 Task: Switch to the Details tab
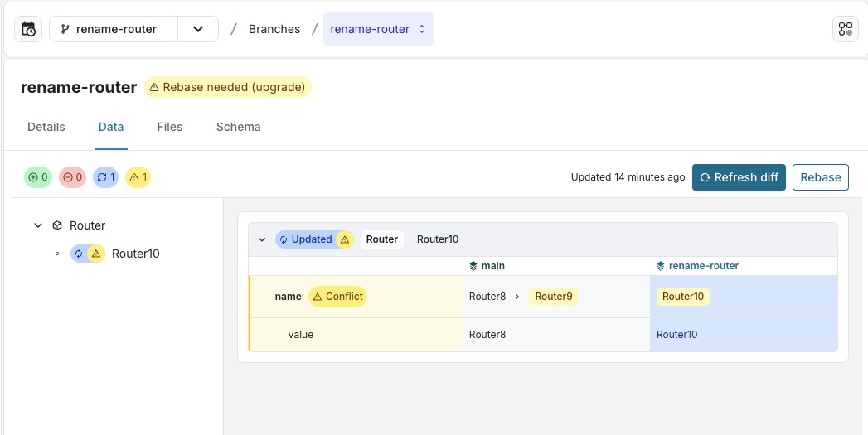(x=46, y=127)
